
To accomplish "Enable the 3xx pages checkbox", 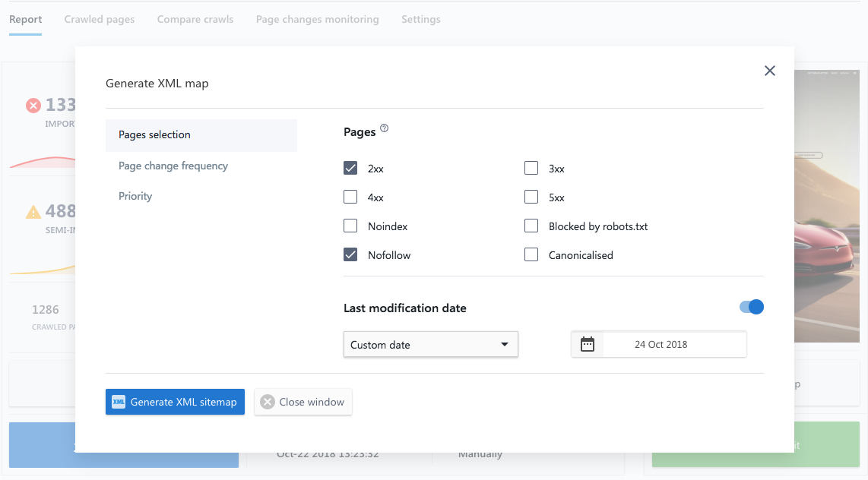I will pos(531,169).
